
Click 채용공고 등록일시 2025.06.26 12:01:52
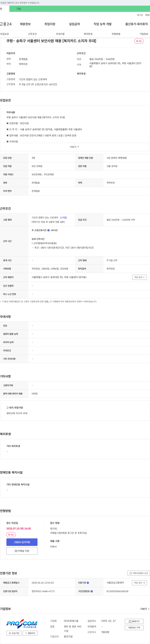coord(42,583)
